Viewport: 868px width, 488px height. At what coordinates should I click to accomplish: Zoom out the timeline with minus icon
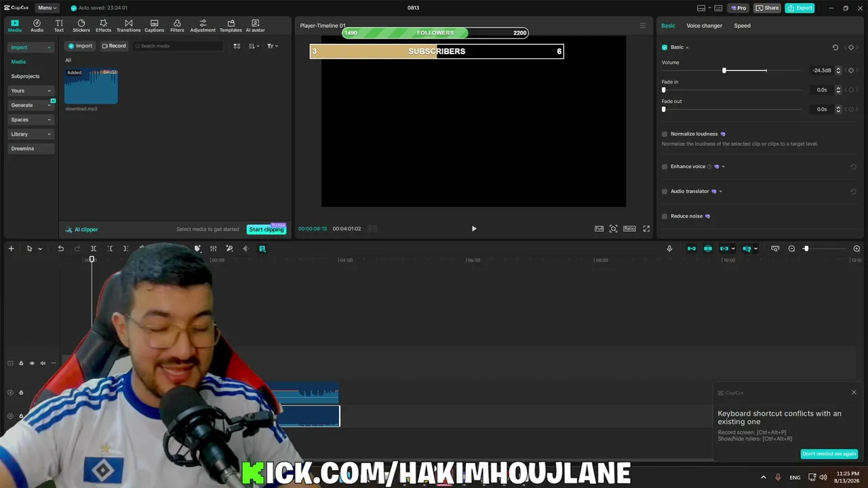(791, 249)
